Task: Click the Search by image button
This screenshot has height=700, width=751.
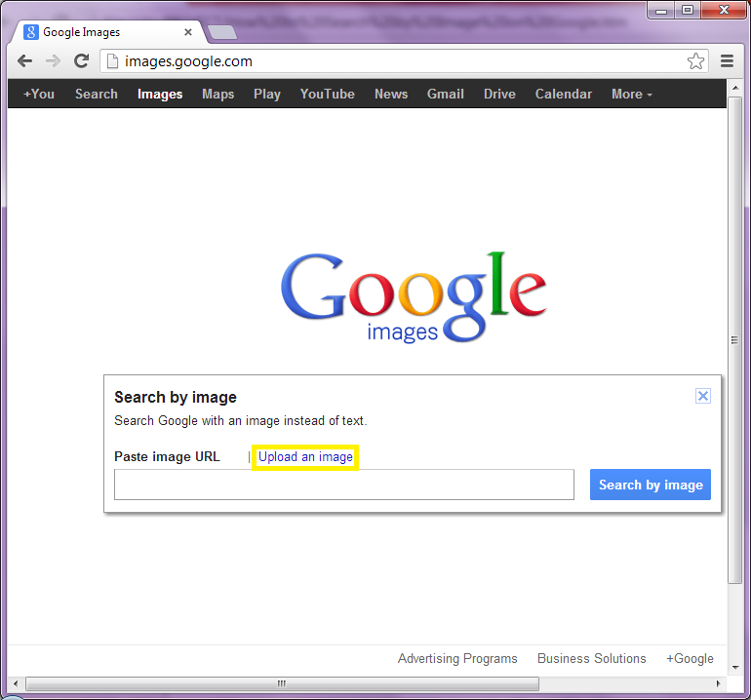Action: (x=650, y=485)
